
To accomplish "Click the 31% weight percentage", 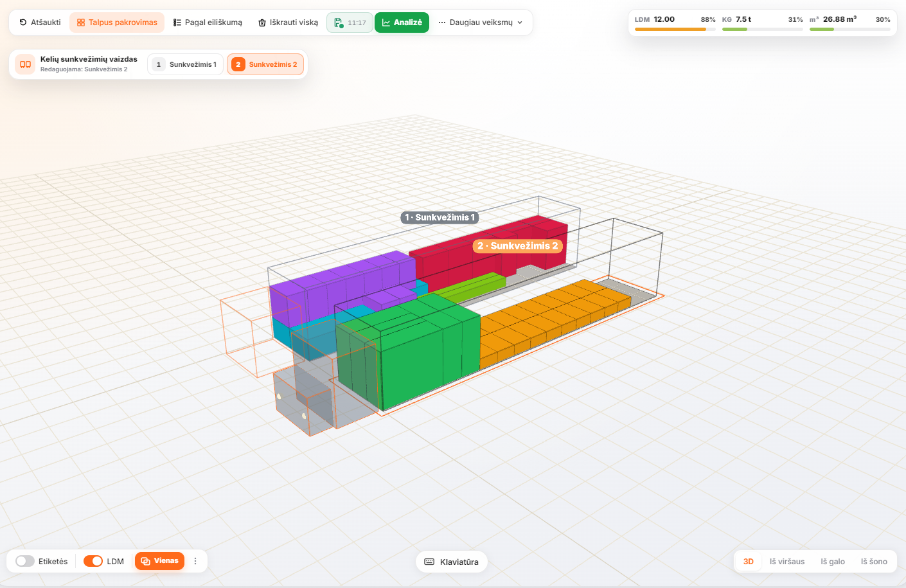I will coord(795,20).
